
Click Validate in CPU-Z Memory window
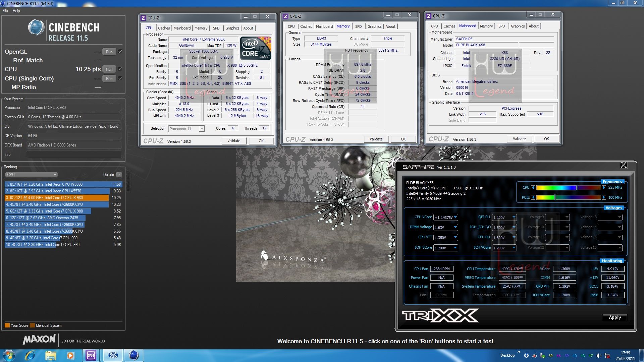(x=376, y=139)
